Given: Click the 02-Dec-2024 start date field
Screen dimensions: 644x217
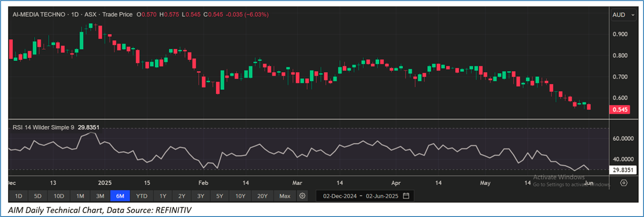Looking at the screenshot, I should point(339,196).
